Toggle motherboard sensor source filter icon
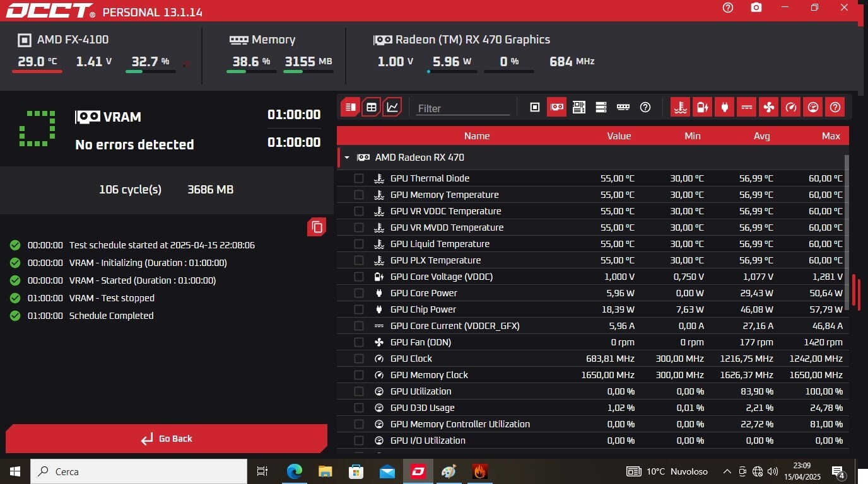This screenshot has width=868, height=484. point(579,107)
